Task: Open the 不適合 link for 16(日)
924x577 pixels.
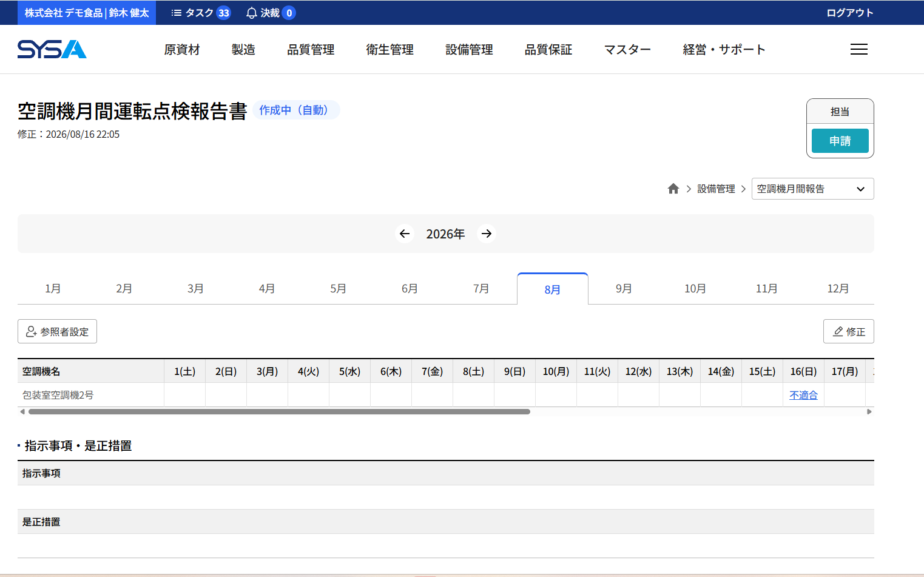Action: coord(803,395)
